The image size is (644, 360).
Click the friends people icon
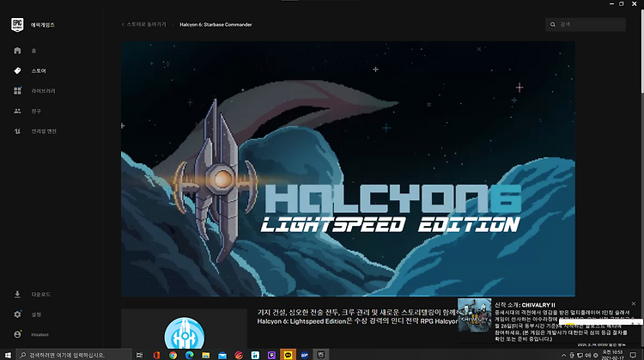[17, 111]
